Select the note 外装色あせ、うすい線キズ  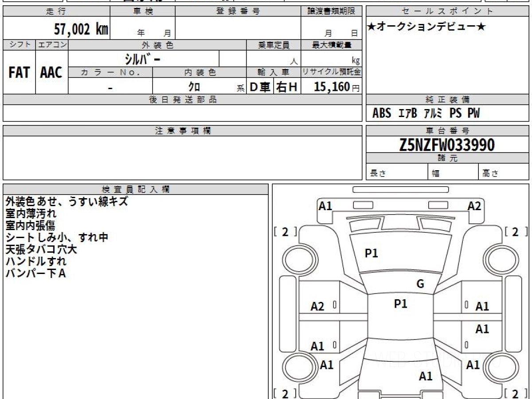click(67, 202)
